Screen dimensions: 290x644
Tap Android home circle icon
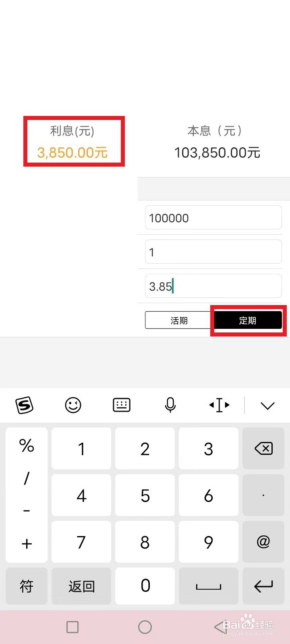pyautogui.click(x=145, y=627)
